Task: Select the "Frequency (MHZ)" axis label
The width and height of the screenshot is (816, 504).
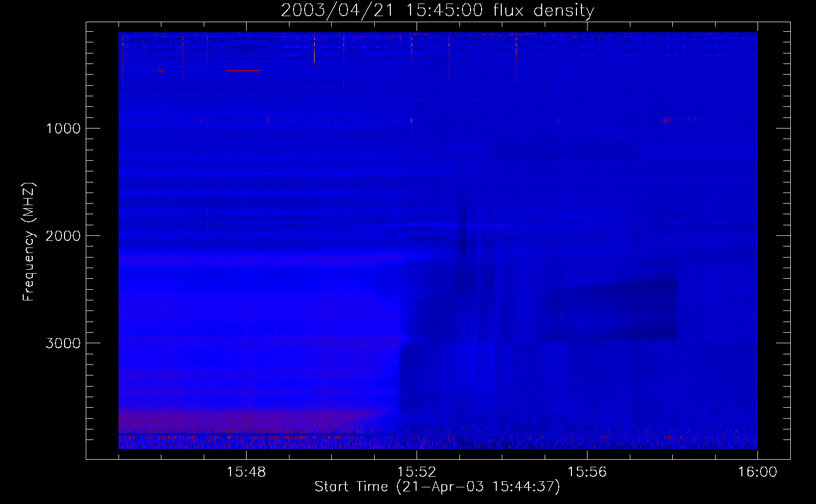Action: [x=29, y=242]
